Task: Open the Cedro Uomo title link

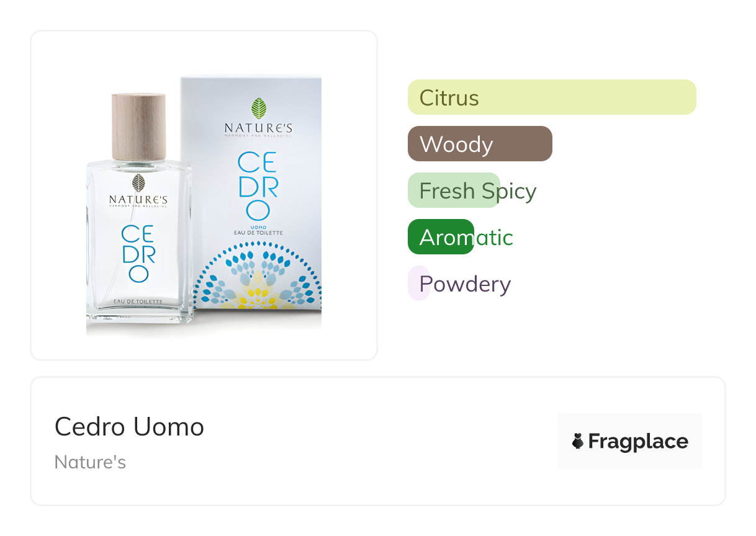Action: 129,427
